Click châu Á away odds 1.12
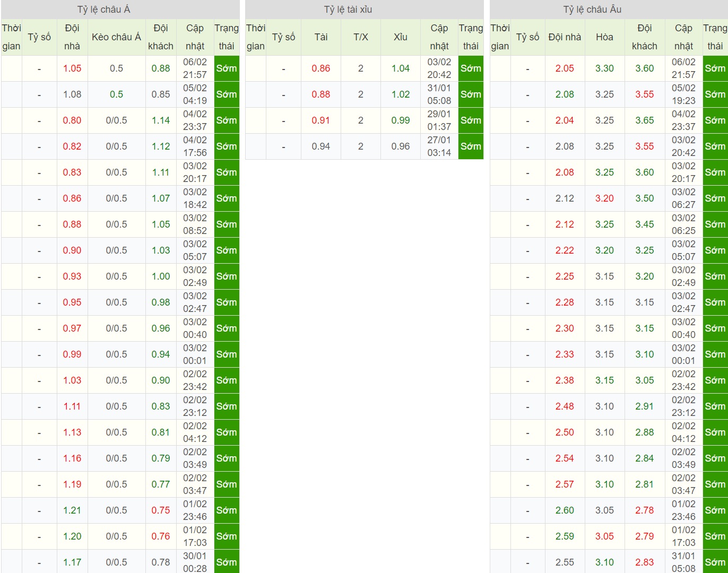The height and width of the screenshot is (573, 728). point(161,146)
